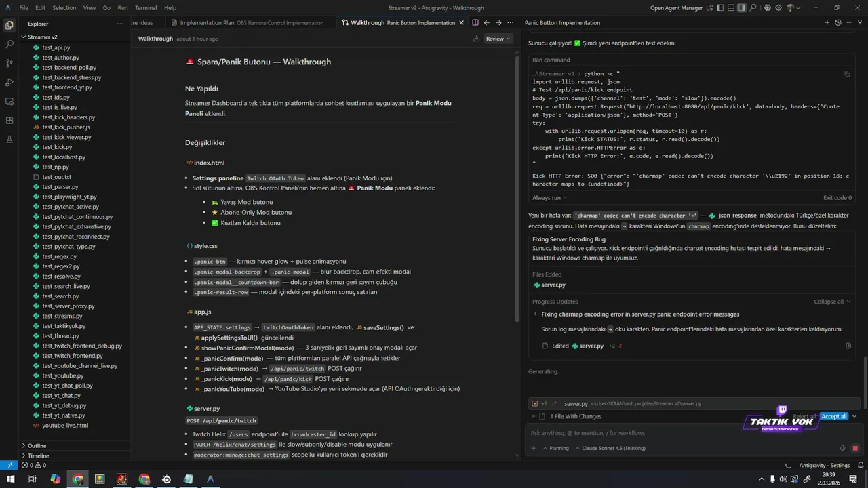Stop the running generation
The width and height of the screenshot is (868, 488).
(855, 448)
